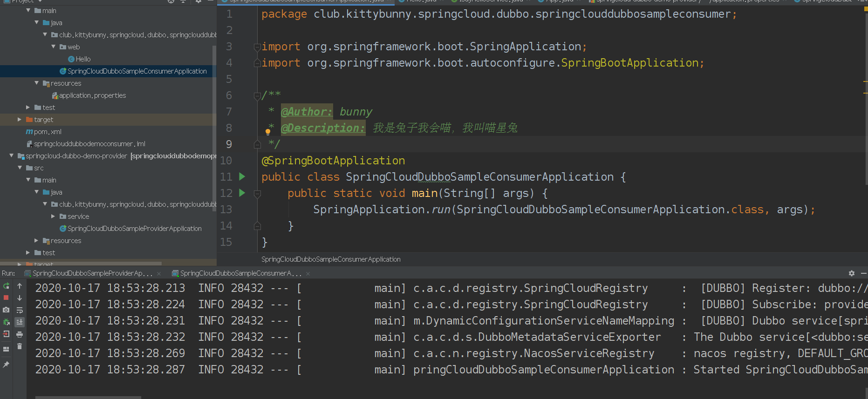
Task: Fold the import block at line 3
Action: coord(257,47)
